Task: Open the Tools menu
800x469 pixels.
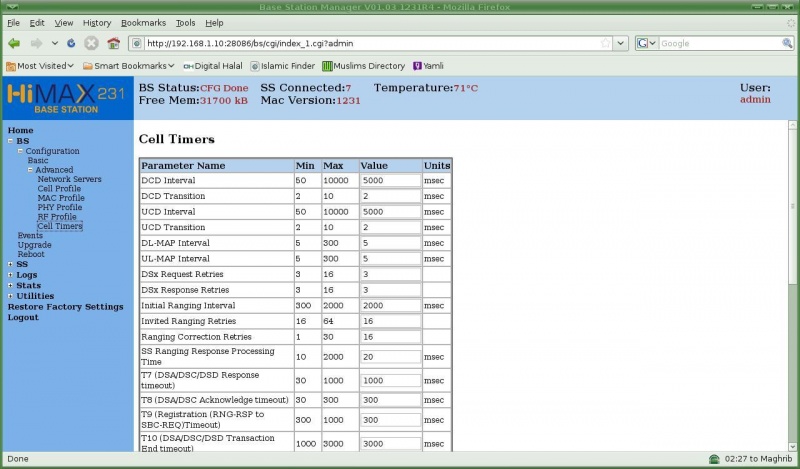Action: (x=186, y=22)
